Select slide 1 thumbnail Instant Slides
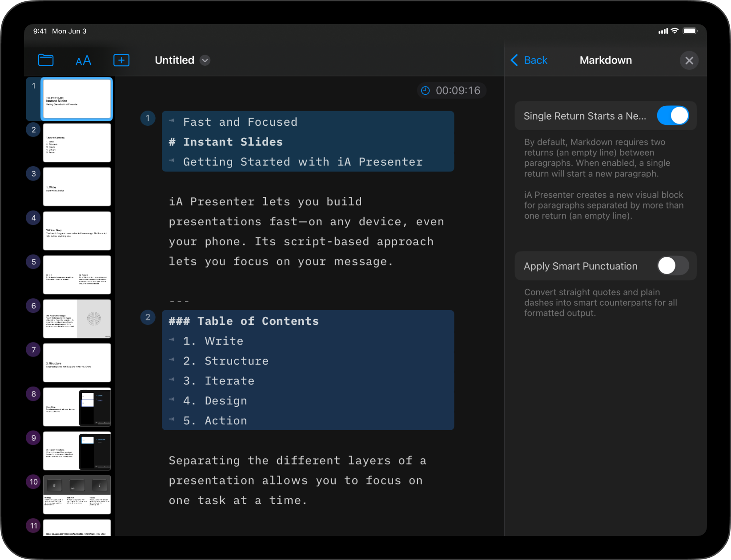 pyautogui.click(x=77, y=99)
